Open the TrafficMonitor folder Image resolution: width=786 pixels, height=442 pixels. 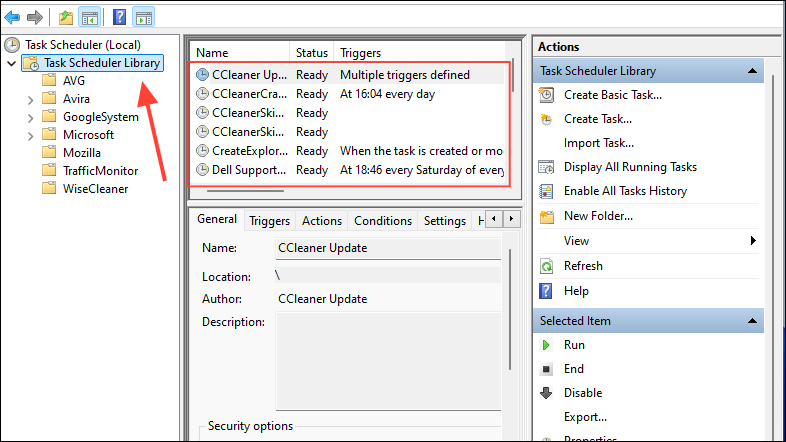(100, 171)
